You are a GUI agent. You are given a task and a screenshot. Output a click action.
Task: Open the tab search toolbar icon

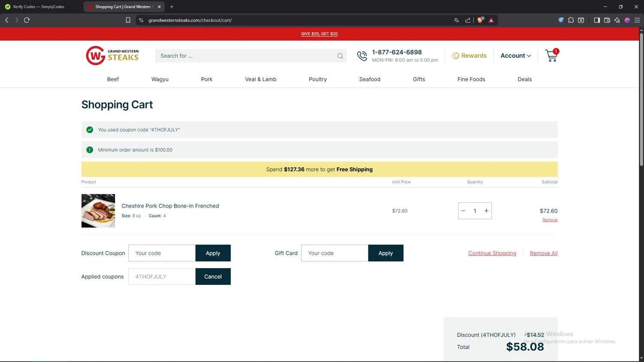581,20
